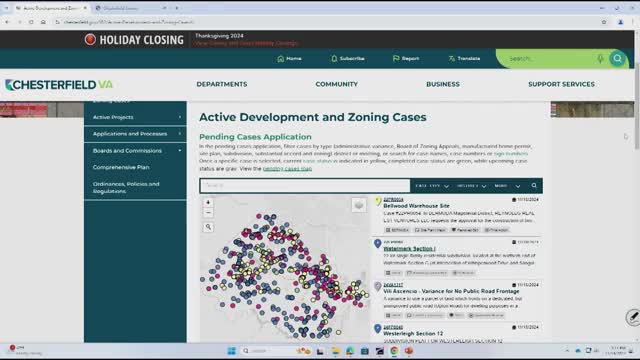The image size is (640, 360).
Task: Open the More filter dropdown
Action: tap(507, 186)
